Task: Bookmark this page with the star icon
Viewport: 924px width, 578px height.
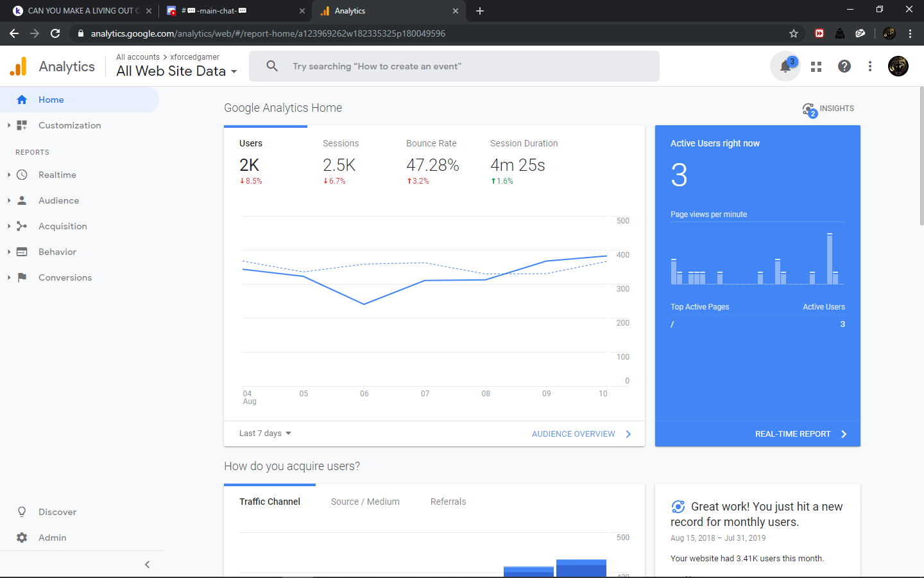Action: (794, 33)
